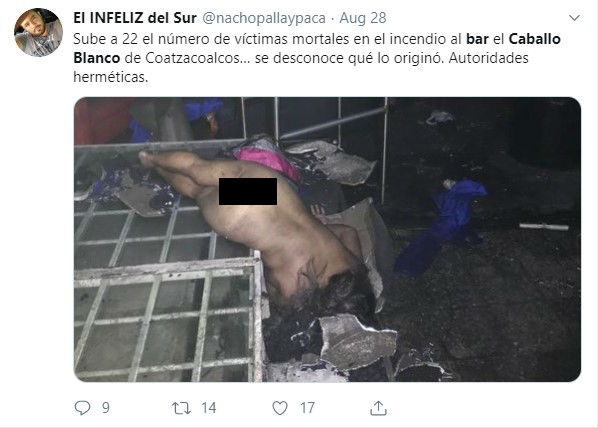Click the word 'herméticas.' ending the tweet

coord(111,77)
